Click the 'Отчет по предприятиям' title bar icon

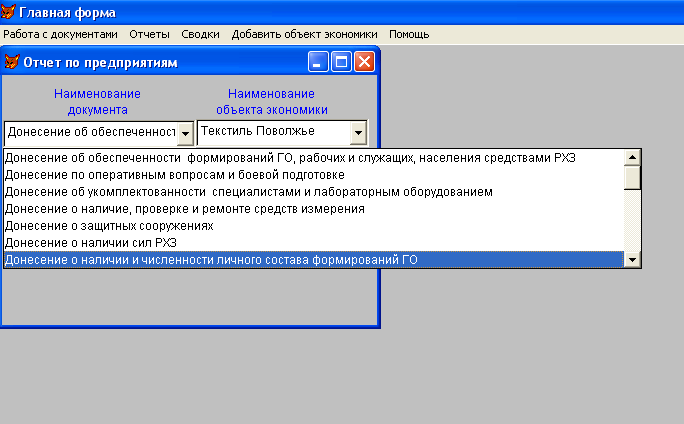pyautogui.click(x=12, y=62)
